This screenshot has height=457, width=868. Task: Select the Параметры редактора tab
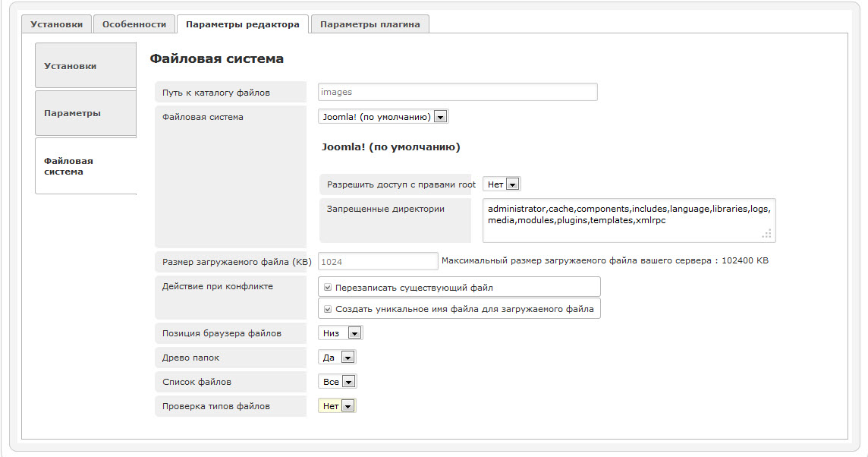pyautogui.click(x=243, y=24)
